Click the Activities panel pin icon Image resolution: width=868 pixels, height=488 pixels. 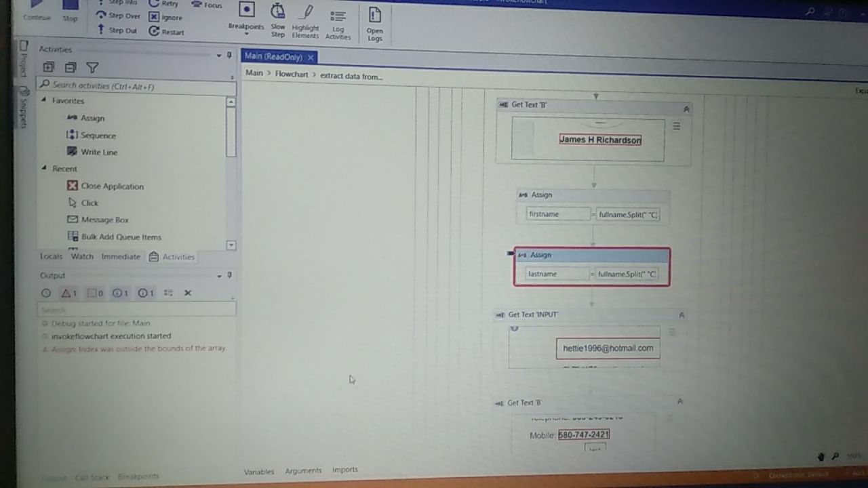point(229,55)
